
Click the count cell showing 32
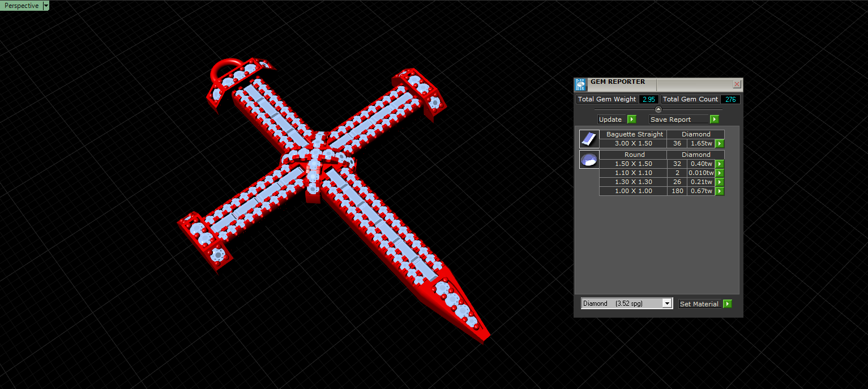[x=677, y=164]
